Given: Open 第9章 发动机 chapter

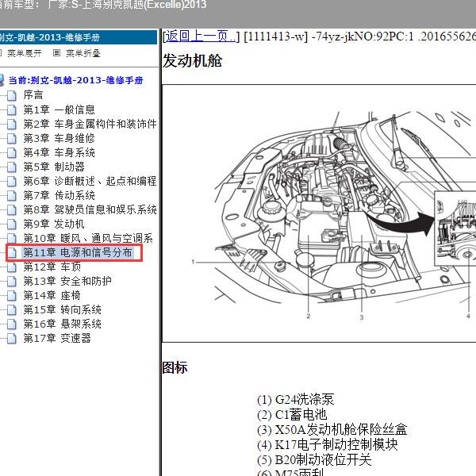Looking at the screenshot, I should pos(54,224).
